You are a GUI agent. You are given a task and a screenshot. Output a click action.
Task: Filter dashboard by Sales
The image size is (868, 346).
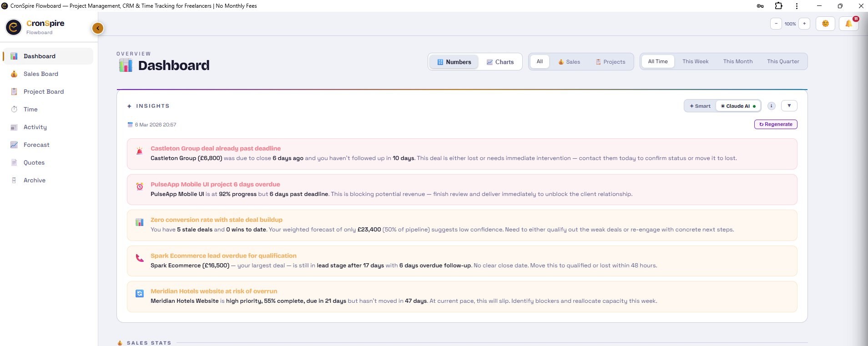[x=569, y=62]
